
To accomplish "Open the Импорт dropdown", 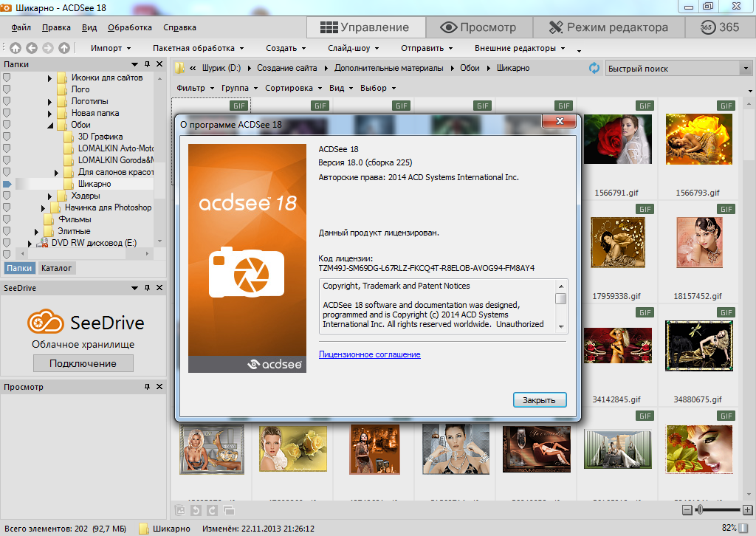I will point(111,48).
